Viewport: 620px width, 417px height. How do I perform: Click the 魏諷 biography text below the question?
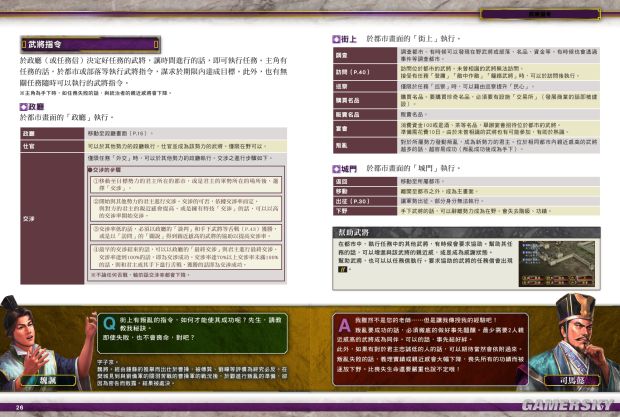pyautogui.click(x=192, y=372)
